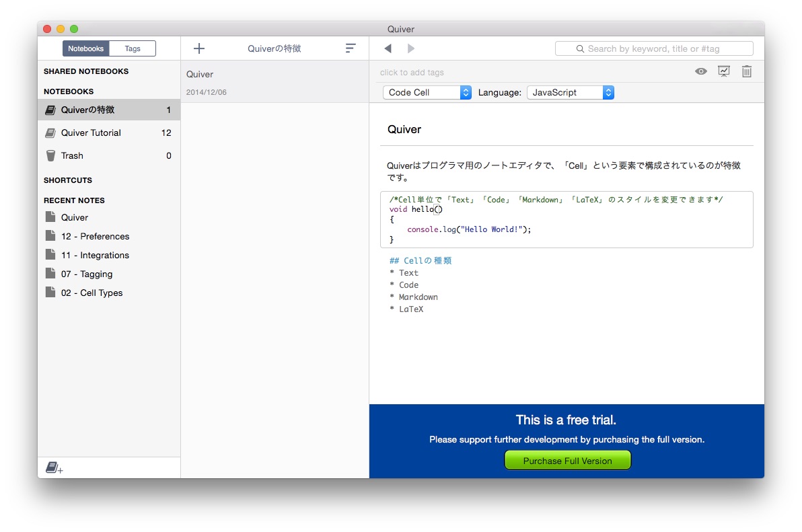Delete the note with the trash can icon
The height and width of the screenshot is (532, 802).
[747, 71]
